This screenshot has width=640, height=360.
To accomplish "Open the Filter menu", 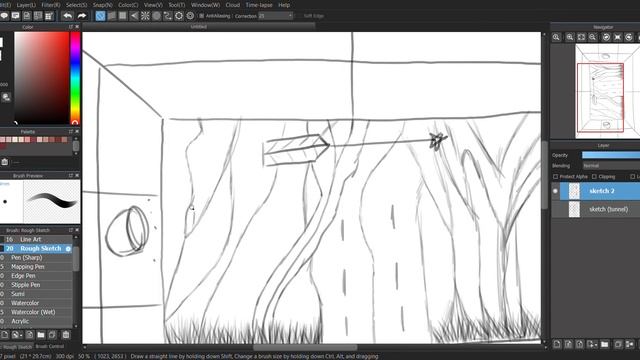I will point(51,5).
